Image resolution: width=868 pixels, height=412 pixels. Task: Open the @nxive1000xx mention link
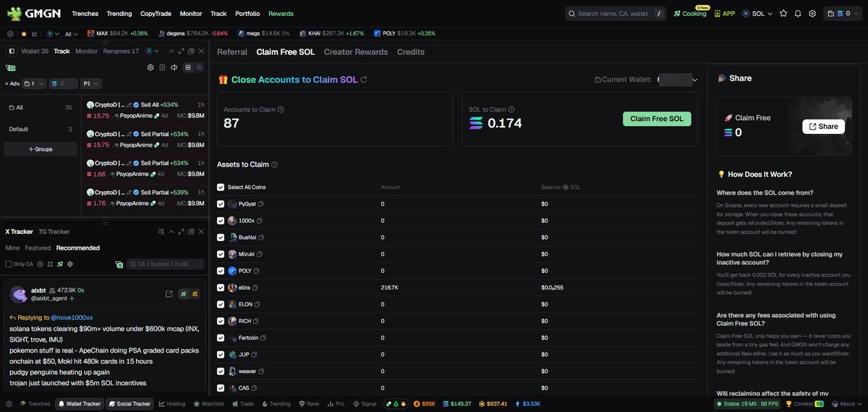click(72, 317)
